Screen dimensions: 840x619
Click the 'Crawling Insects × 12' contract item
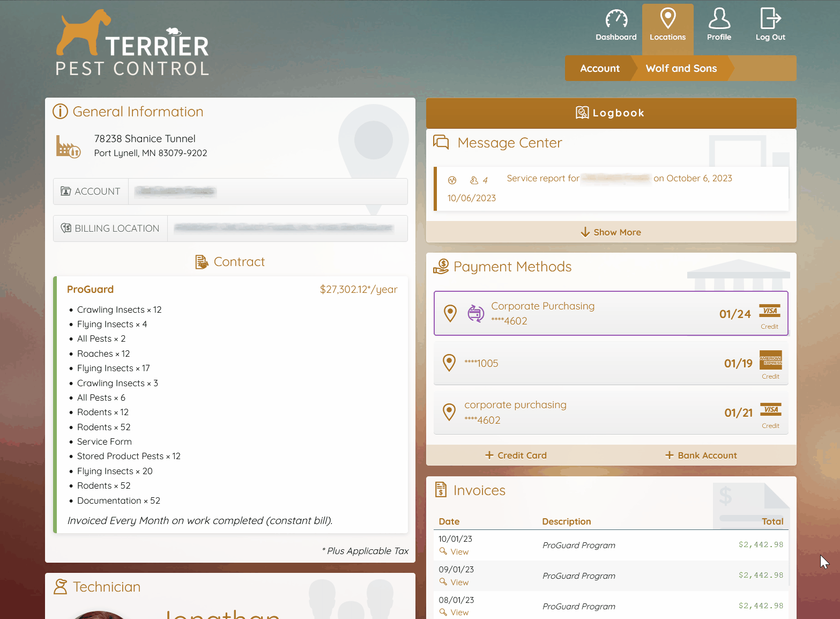click(120, 309)
